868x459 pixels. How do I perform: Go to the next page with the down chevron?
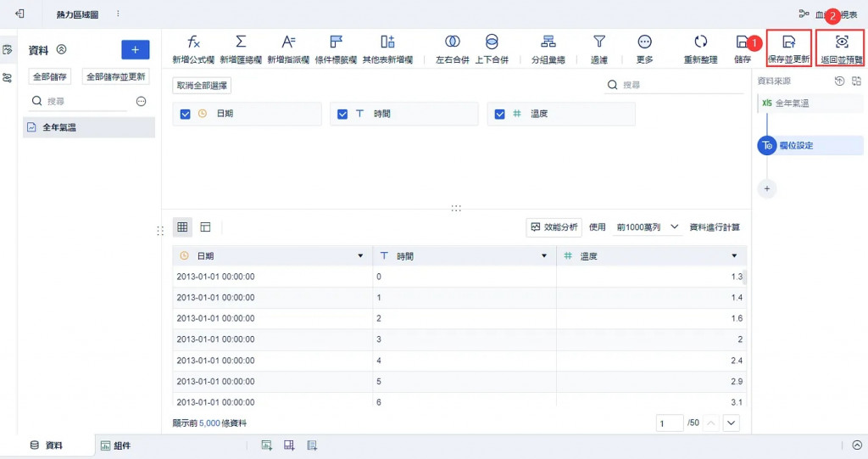(732, 423)
